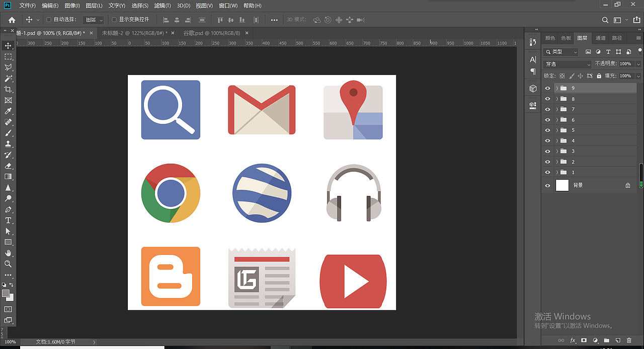The image size is (644, 349).
Task: Expand layer group 7
Action: coord(557,109)
